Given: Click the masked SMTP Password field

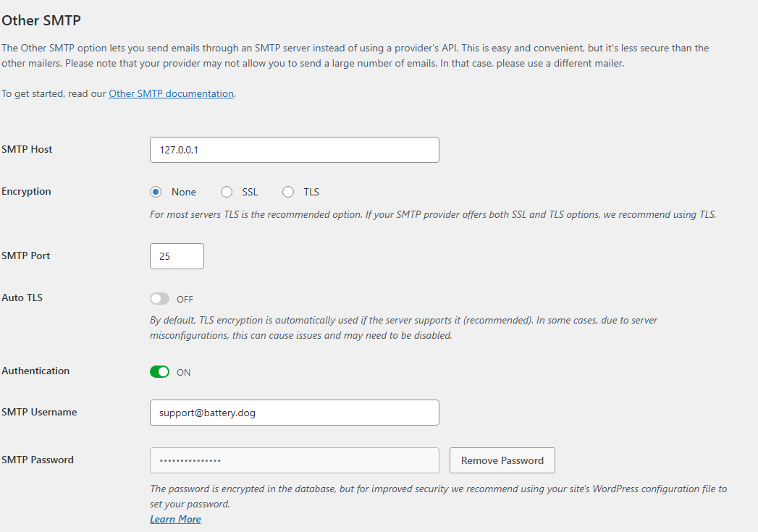Looking at the screenshot, I should [294, 460].
